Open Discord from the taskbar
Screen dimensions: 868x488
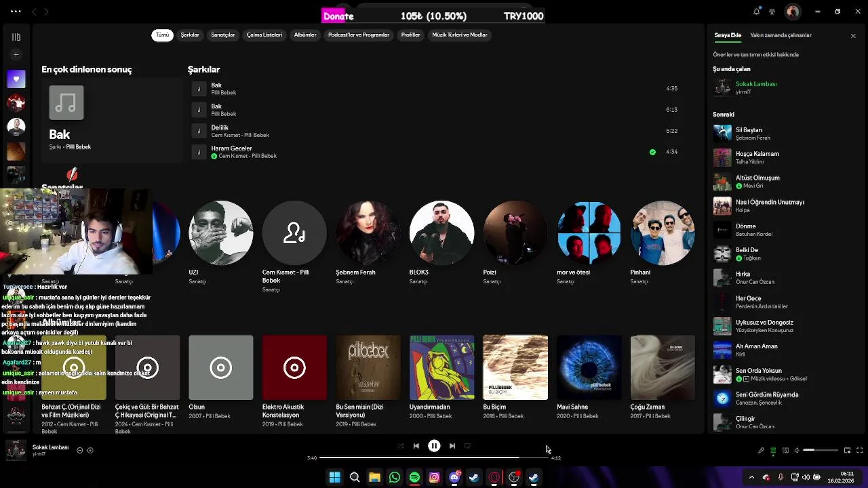[x=454, y=478]
